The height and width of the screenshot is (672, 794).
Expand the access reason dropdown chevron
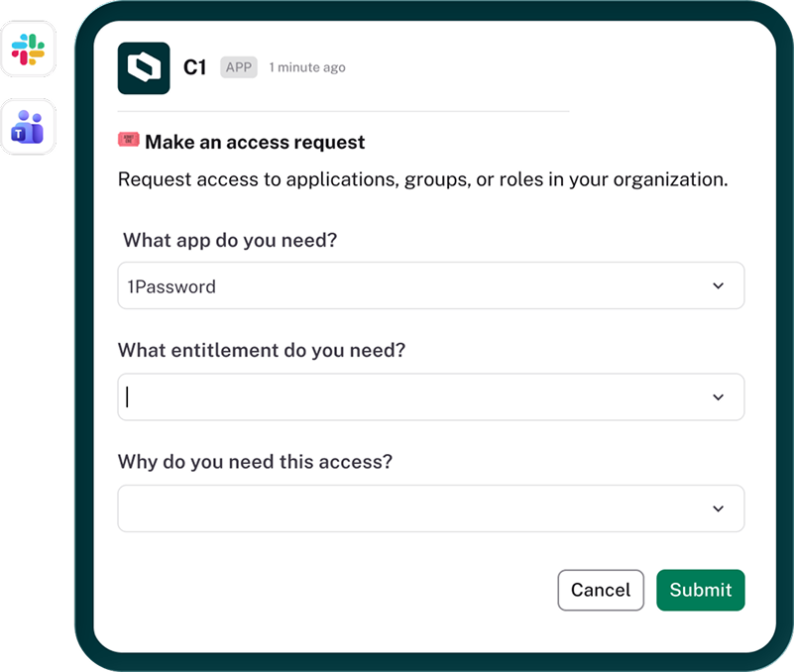pyautogui.click(x=718, y=508)
